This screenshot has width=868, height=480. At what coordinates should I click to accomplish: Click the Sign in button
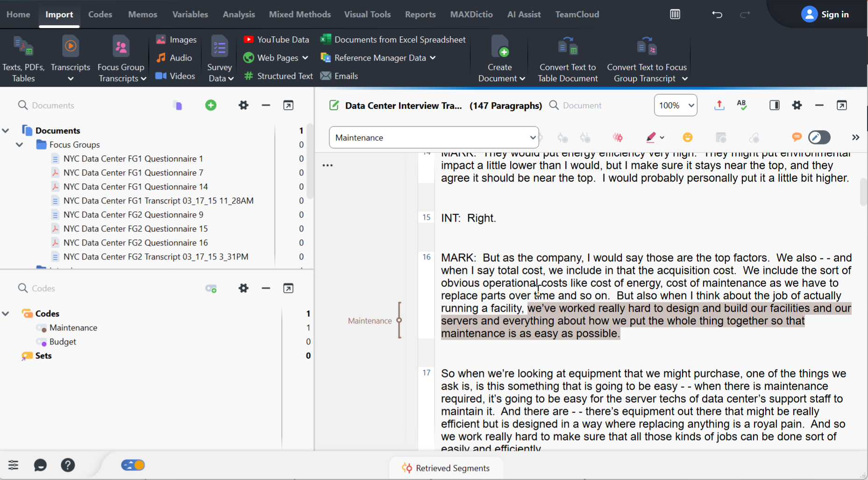tap(825, 14)
